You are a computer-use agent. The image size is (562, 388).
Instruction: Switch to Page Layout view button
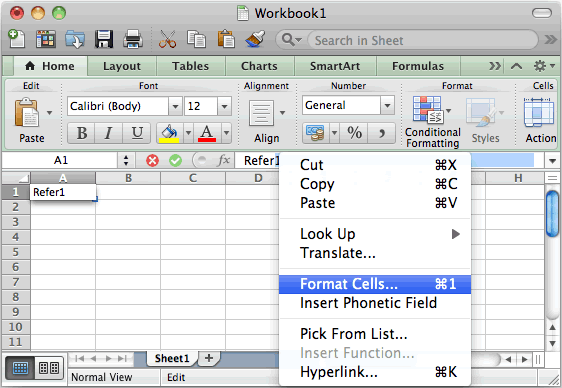(49, 368)
